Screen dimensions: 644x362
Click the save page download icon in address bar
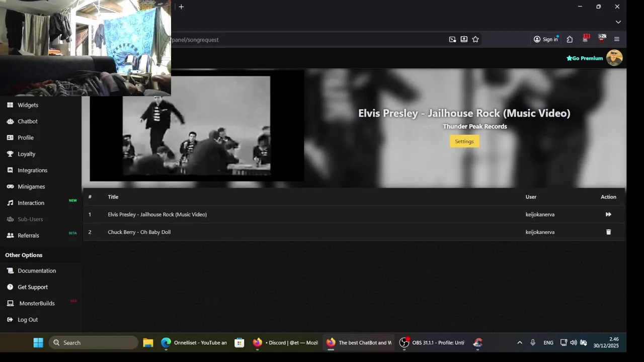[x=464, y=39]
